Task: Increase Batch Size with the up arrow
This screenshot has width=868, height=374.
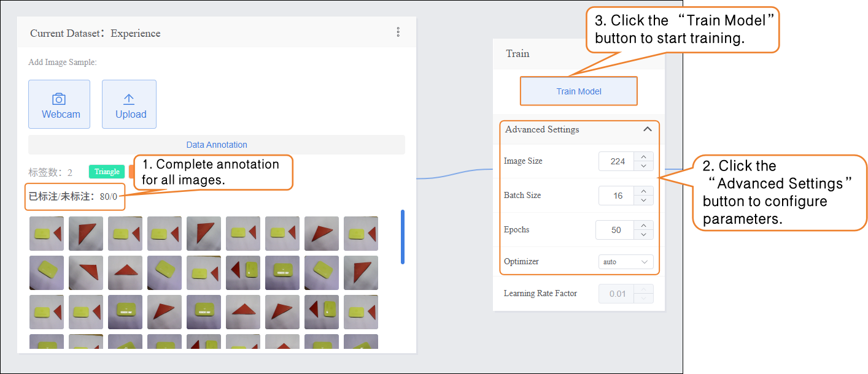Action: (643, 191)
